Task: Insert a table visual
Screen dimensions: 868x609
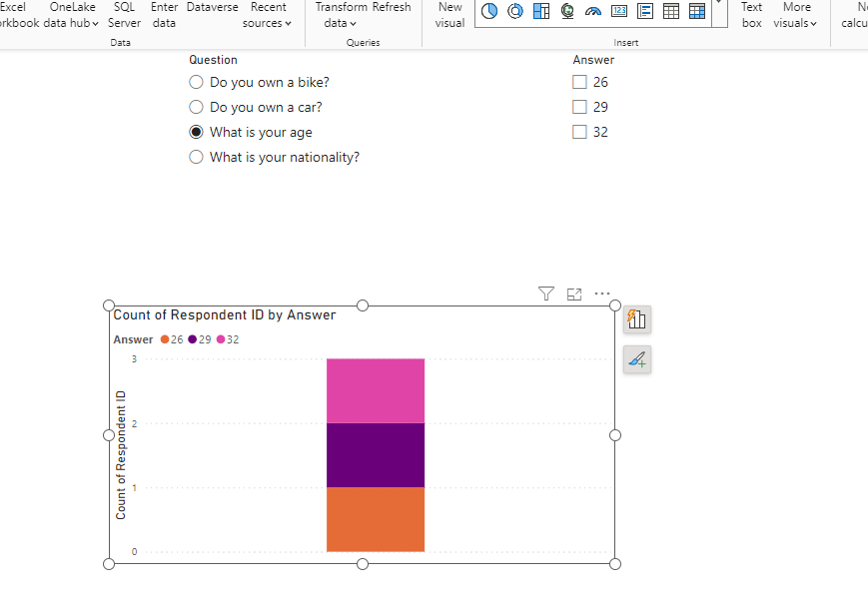Action: coord(671,11)
